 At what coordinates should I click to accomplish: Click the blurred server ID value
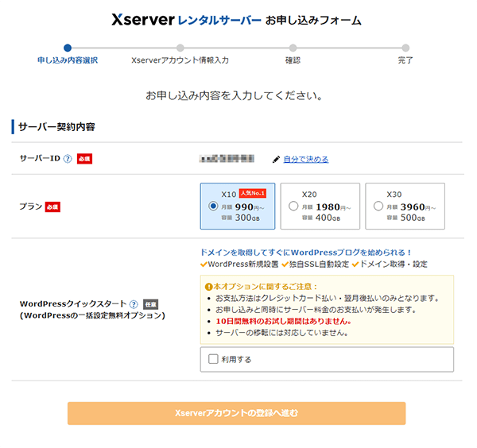point(227,159)
